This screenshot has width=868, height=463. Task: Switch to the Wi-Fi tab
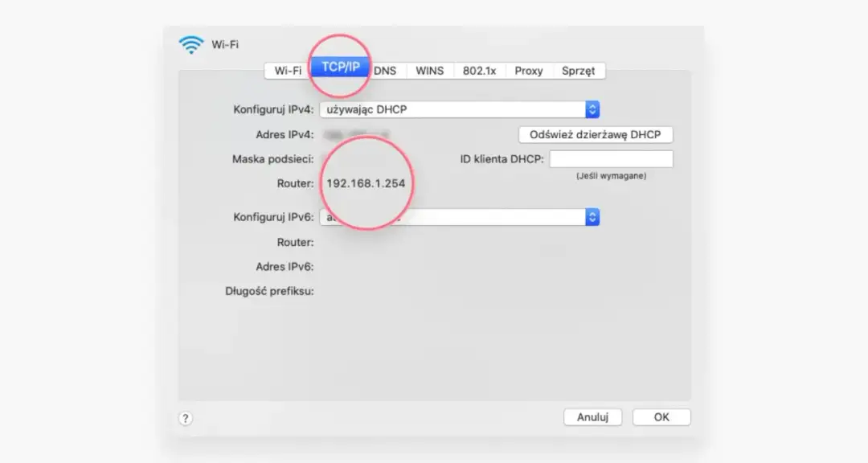pyautogui.click(x=286, y=71)
